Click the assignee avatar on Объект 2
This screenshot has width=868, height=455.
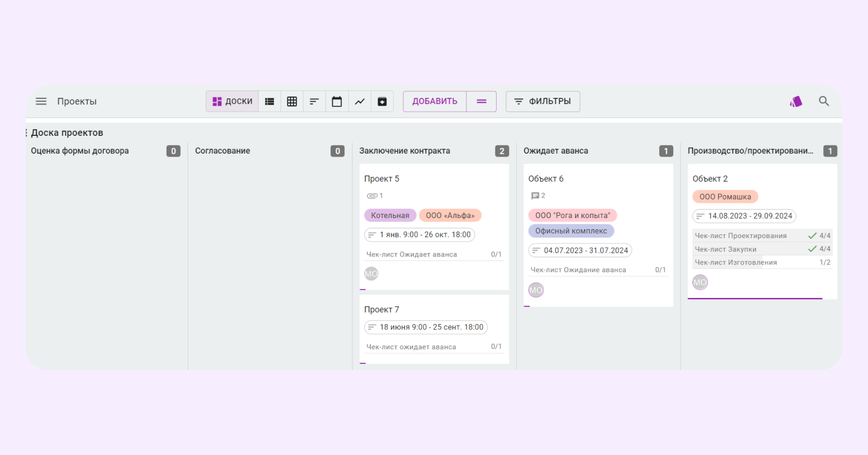700,282
